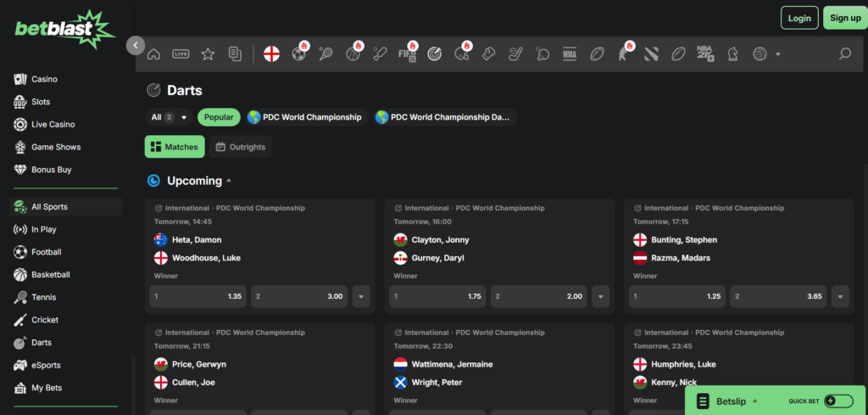This screenshot has width=868, height=415.
Task: Switch to the Outrights tab
Action: pos(240,147)
